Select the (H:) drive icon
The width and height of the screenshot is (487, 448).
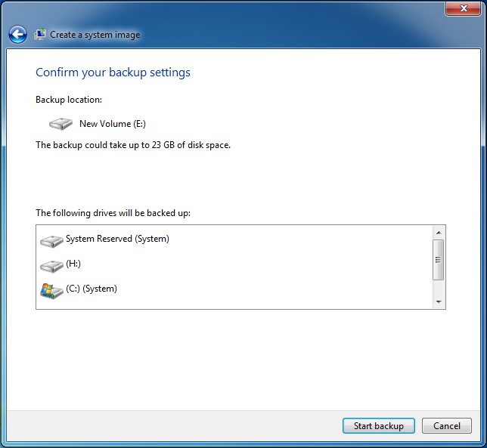coord(51,267)
